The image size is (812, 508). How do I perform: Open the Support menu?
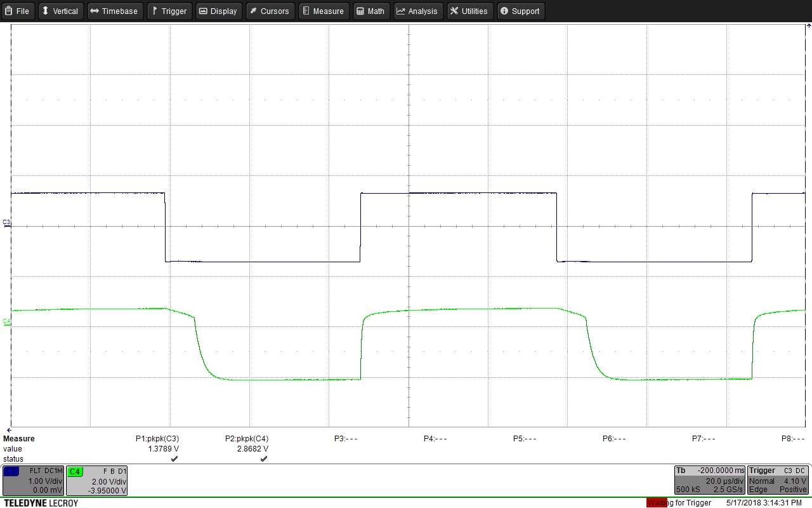click(521, 11)
